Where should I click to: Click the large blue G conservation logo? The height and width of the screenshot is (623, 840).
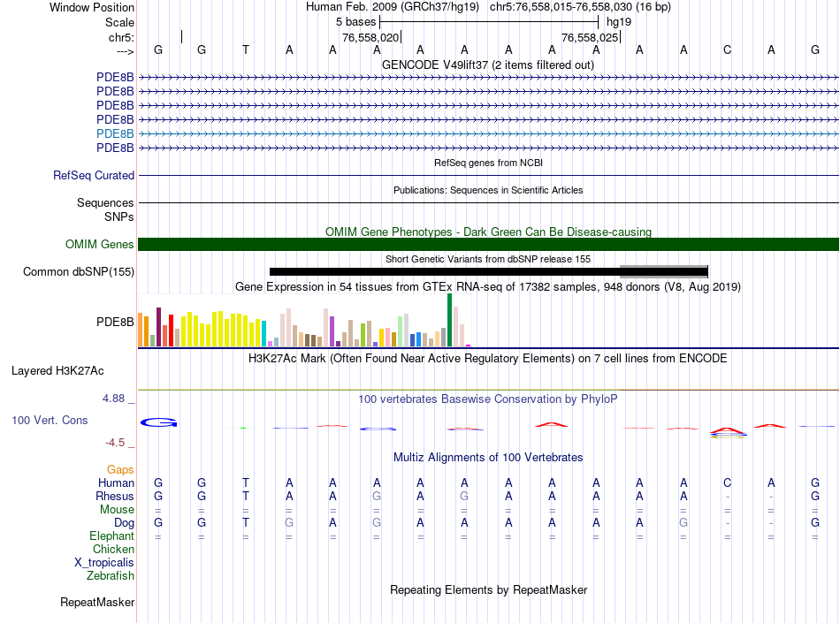[x=158, y=422]
